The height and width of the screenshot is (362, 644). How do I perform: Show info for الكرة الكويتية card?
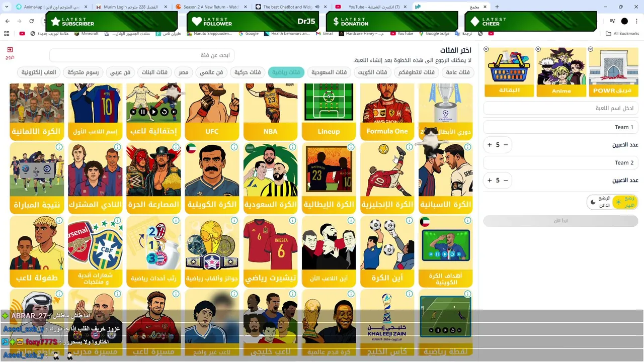(234, 147)
